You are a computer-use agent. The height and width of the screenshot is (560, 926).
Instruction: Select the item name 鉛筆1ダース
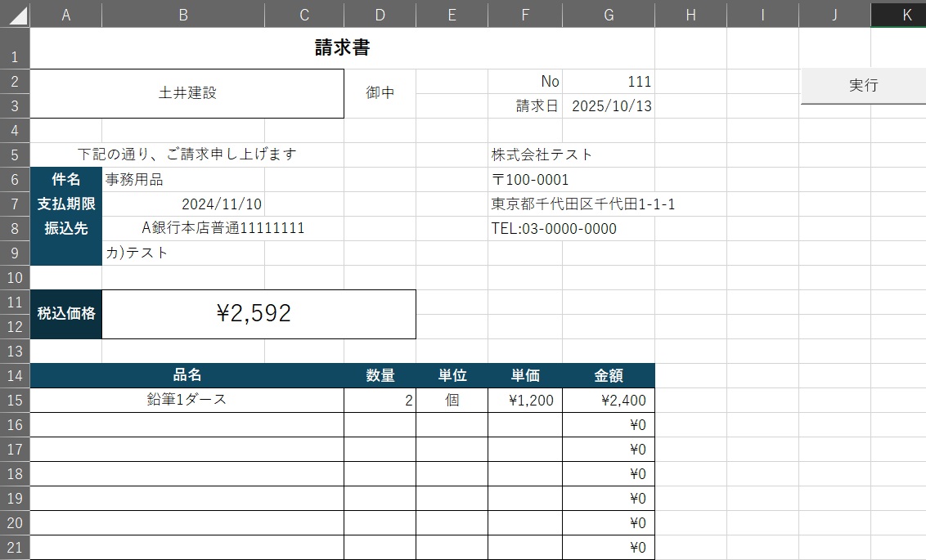[187, 401]
